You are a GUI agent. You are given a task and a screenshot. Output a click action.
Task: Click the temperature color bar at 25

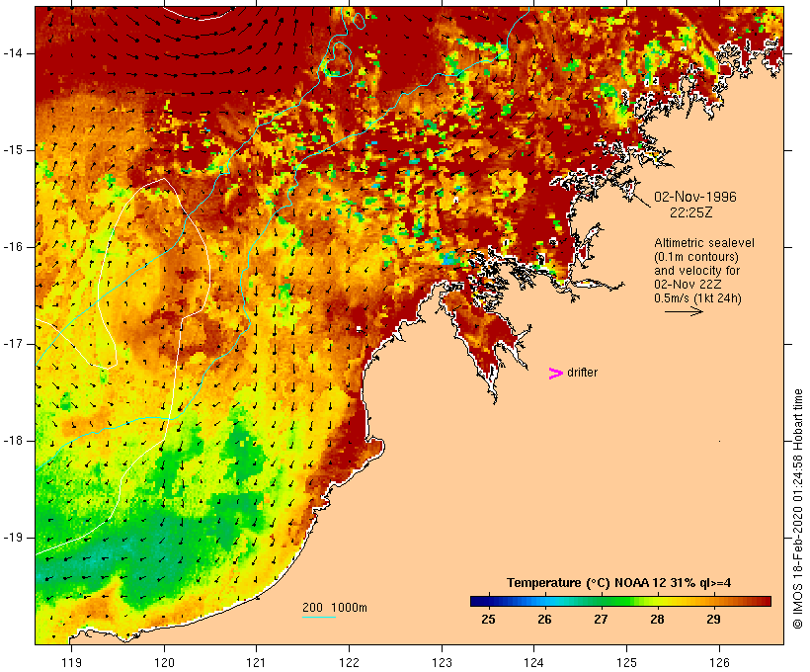click(488, 601)
